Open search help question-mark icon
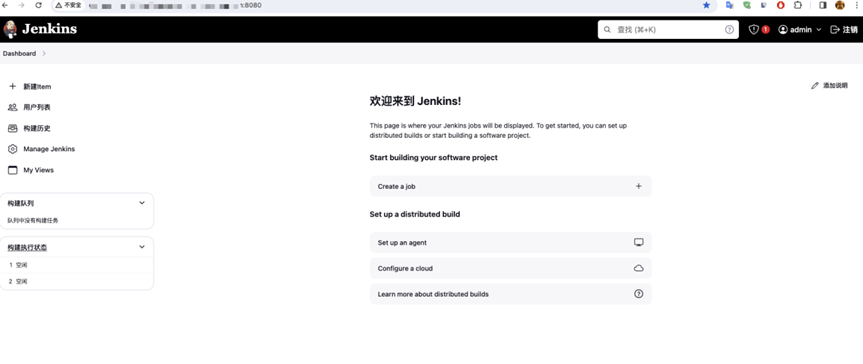 [729, 30]
